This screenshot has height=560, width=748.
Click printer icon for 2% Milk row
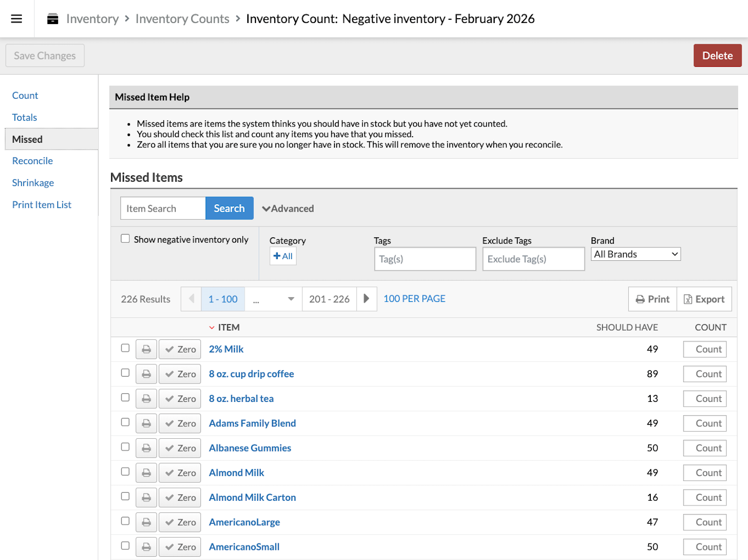tap(146, 349)
